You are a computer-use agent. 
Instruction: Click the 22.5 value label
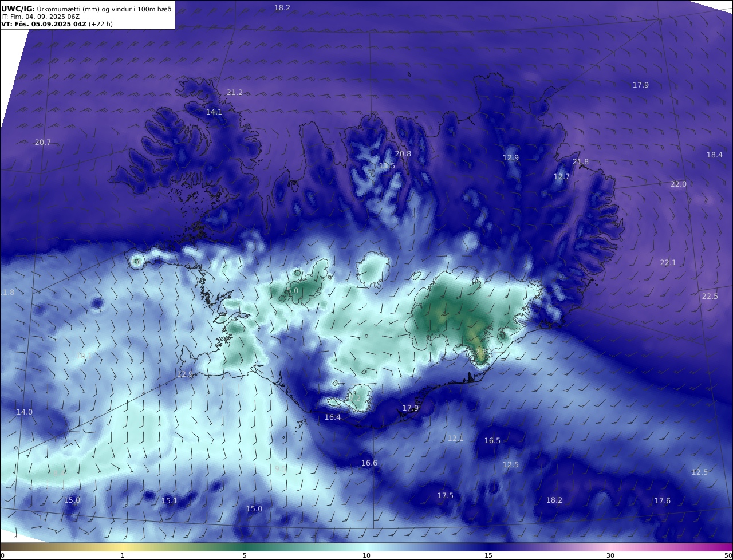click(710, 297)
